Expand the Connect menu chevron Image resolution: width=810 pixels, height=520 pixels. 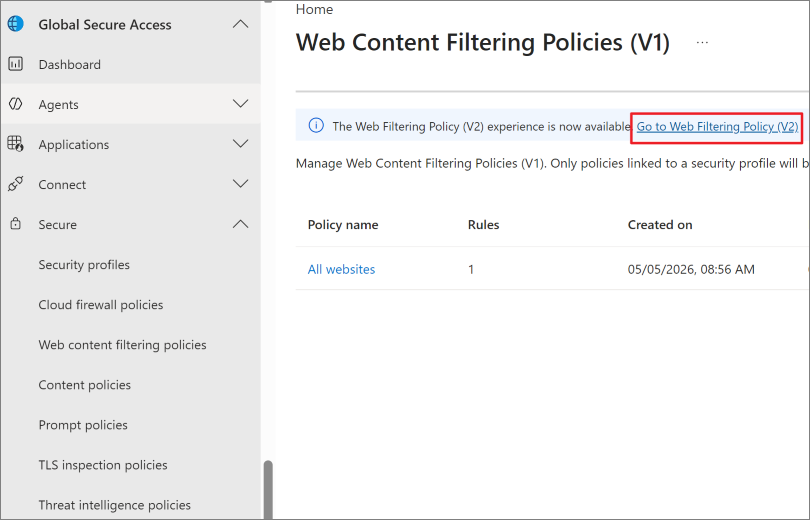(240, 184)
